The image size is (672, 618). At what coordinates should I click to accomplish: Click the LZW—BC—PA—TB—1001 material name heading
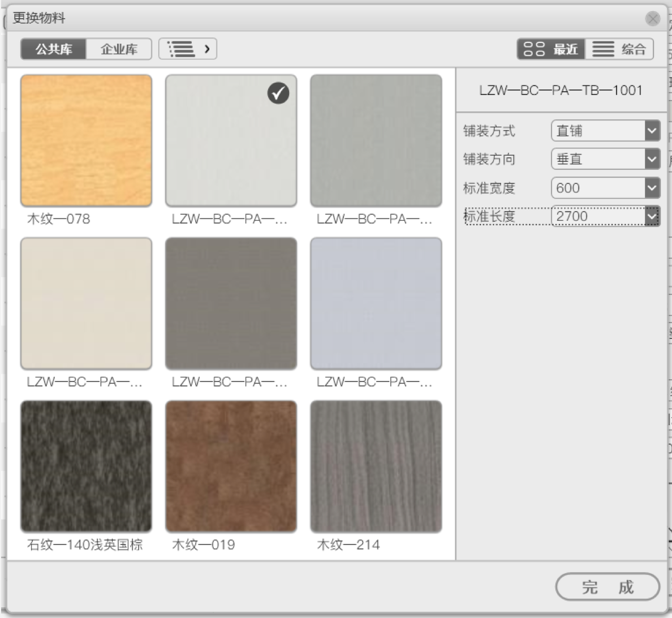561,91
